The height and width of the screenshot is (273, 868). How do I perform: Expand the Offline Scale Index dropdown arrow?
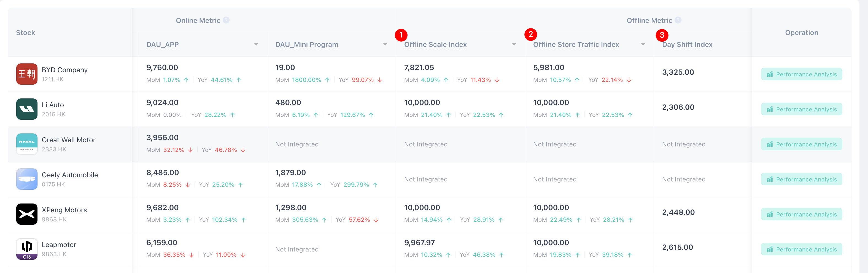514,44
